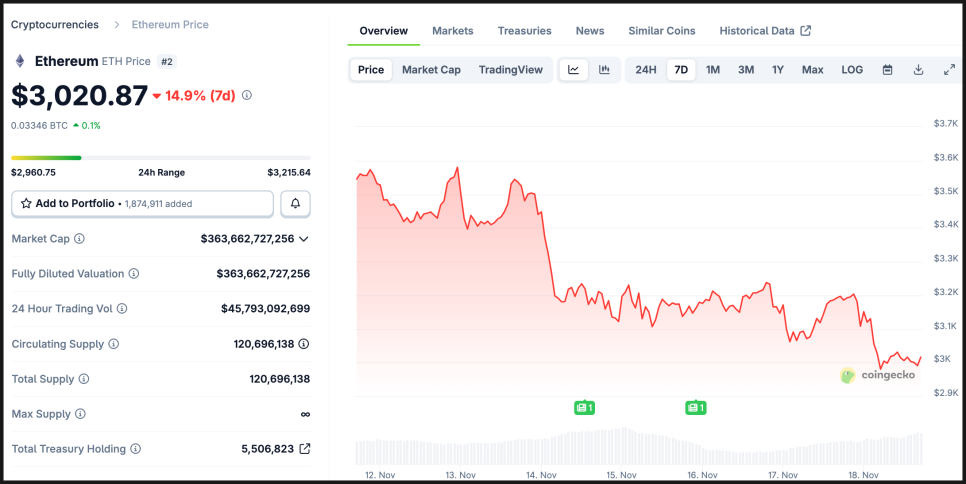
Task: Expand chart to fullscreen
Action: [x=949, y=70]
